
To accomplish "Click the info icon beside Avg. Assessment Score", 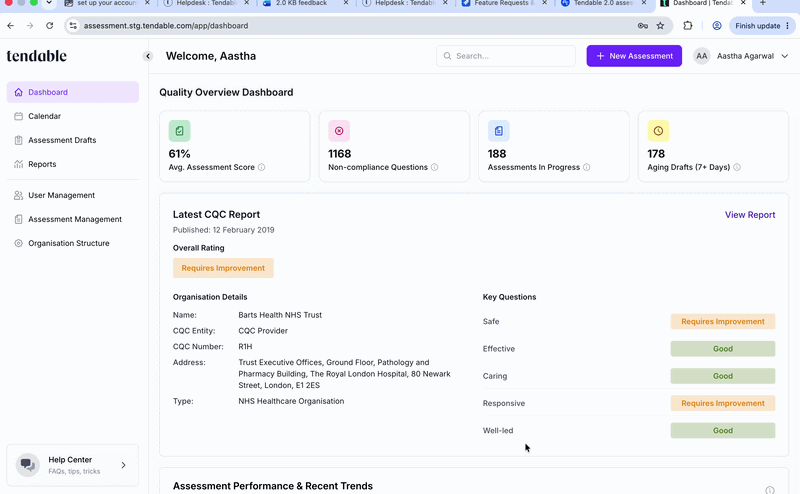I will (x=261, y=167).
